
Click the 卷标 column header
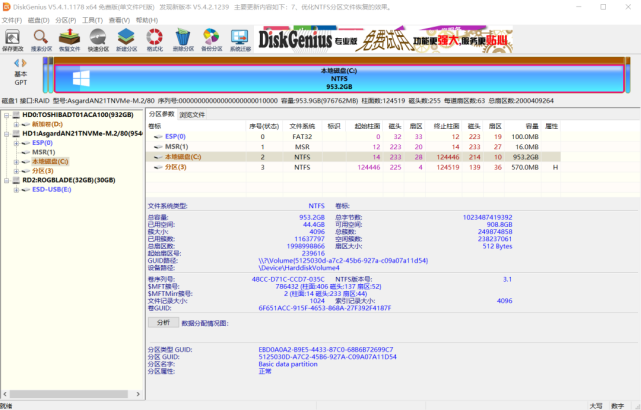tap(196, 126)
